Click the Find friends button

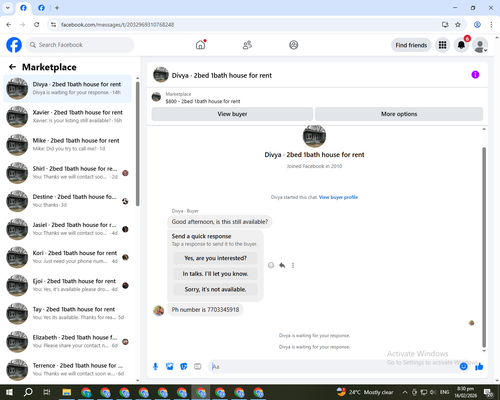coord(411,45)
